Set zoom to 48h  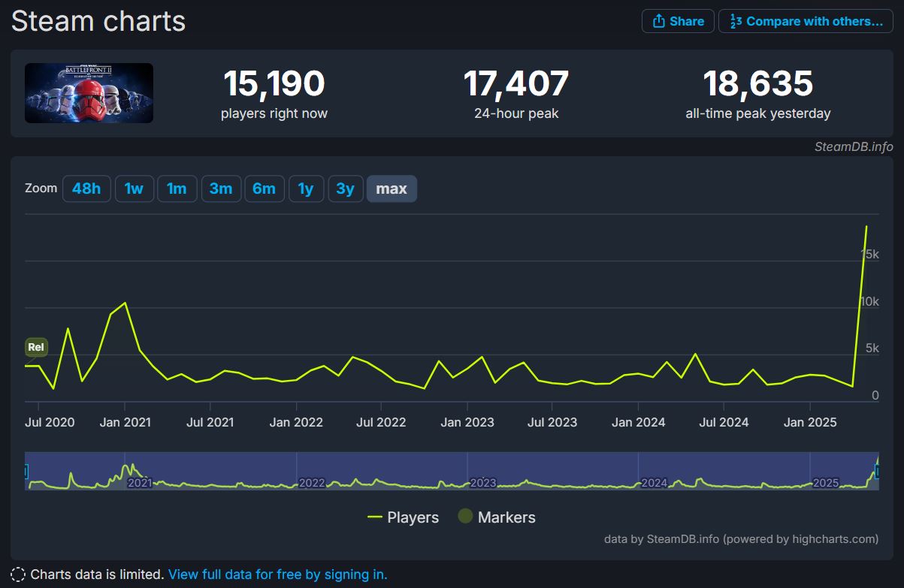pyautogui.click(x=86, y=188)
